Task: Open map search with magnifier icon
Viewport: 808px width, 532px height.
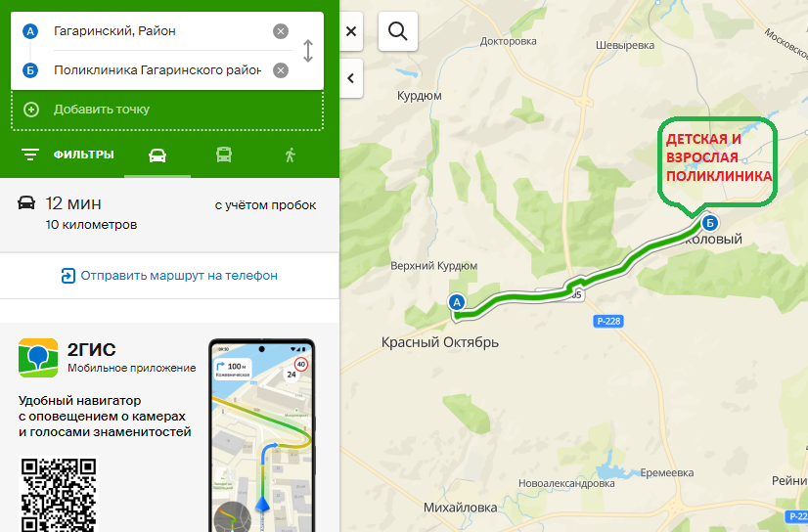Action: [x=398, y=31]
